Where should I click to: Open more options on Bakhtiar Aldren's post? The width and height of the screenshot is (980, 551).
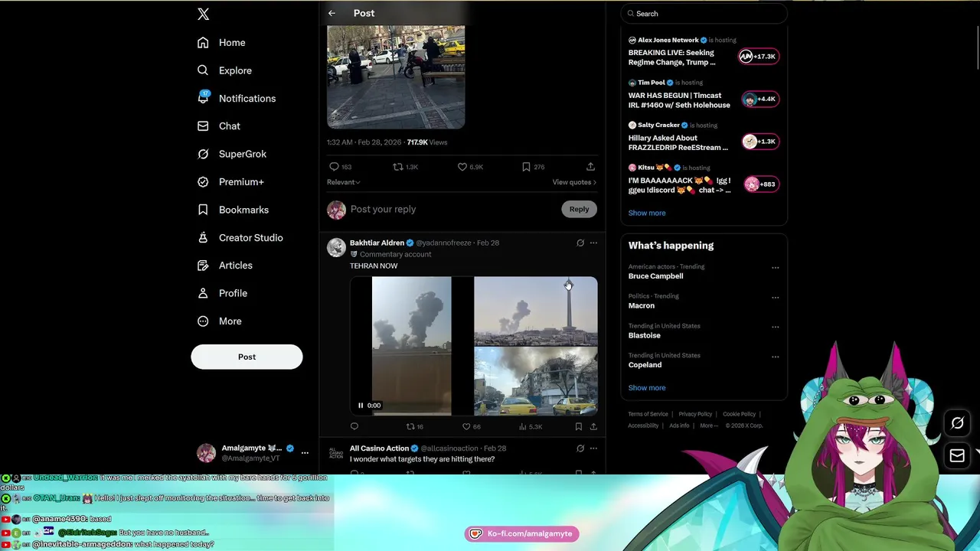[x=593, y=243]
